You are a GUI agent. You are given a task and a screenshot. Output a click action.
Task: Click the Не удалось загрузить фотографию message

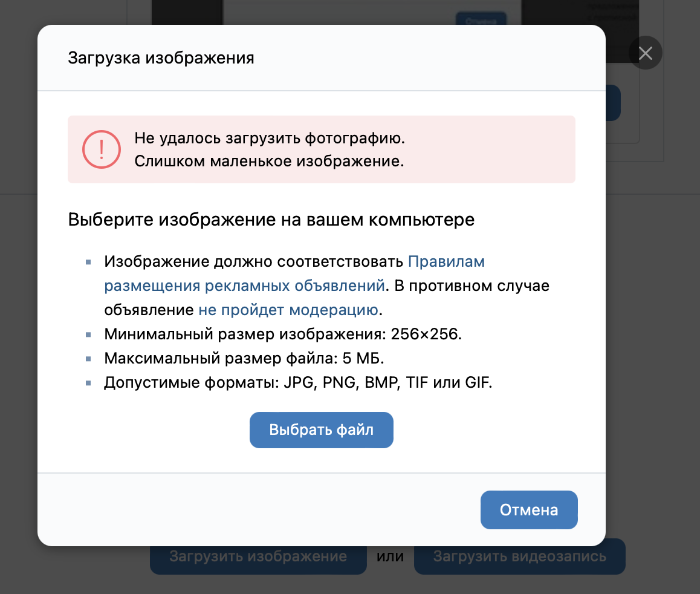[270, 138]
